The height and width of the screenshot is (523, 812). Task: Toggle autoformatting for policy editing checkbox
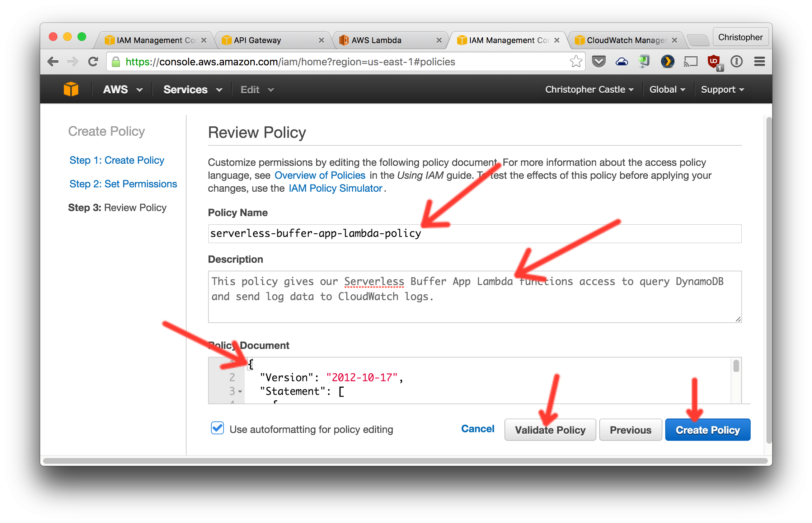217,429
